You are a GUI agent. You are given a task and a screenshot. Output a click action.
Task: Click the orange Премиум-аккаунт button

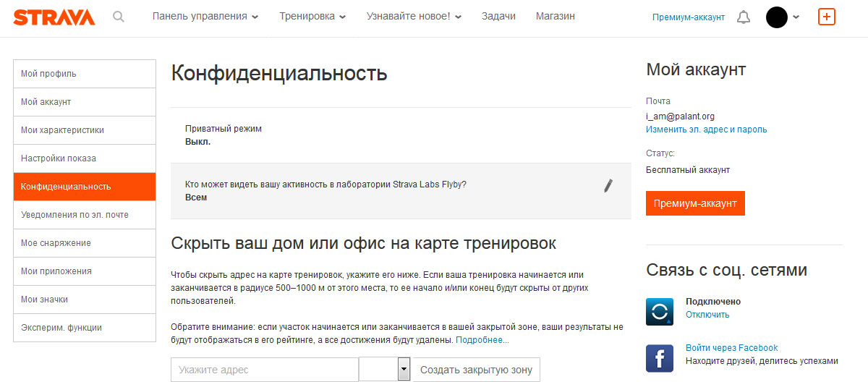pos(695,203)
